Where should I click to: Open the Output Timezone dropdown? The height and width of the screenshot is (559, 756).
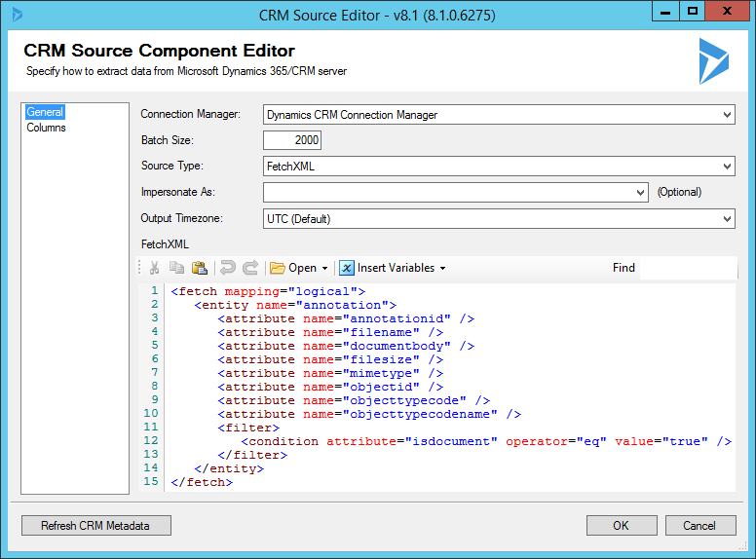(x=727, y=219)
